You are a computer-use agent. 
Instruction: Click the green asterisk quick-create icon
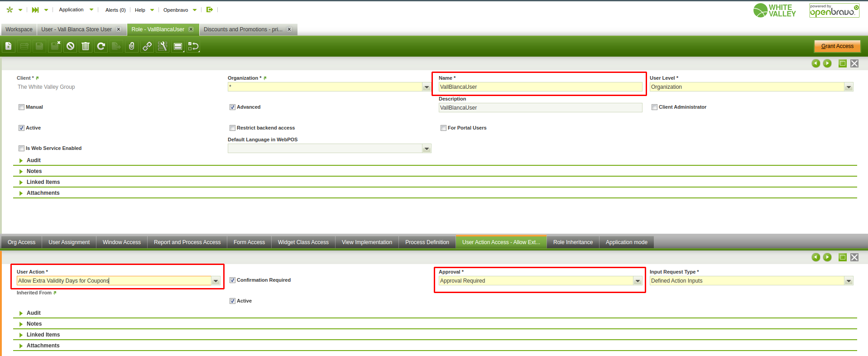pos(10,10)
